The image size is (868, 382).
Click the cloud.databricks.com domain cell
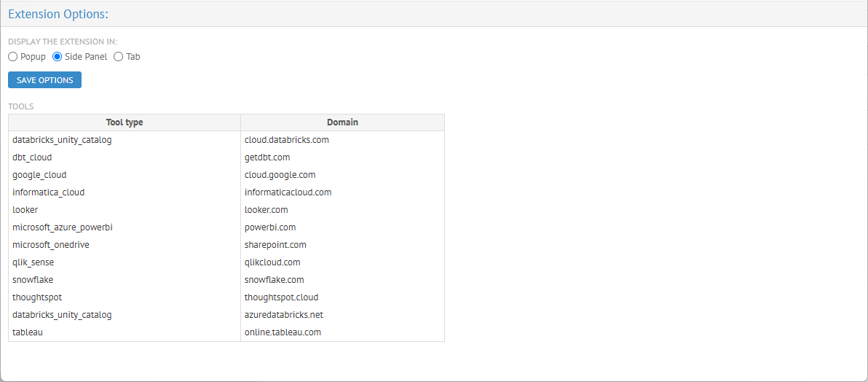point(287,140)
